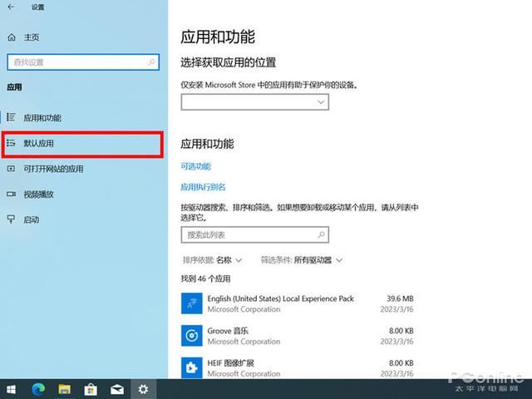The width and height of the screenshot is (532, 399).
Task: Open Microsoft Store from taskbar
Action: 91,389
